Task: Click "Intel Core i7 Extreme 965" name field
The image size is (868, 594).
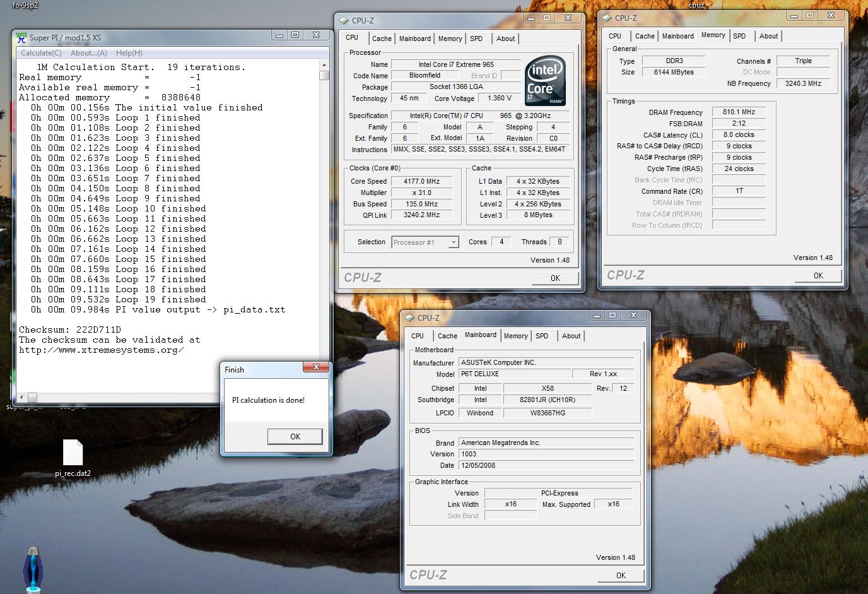Action: click(x=456, y=64)
